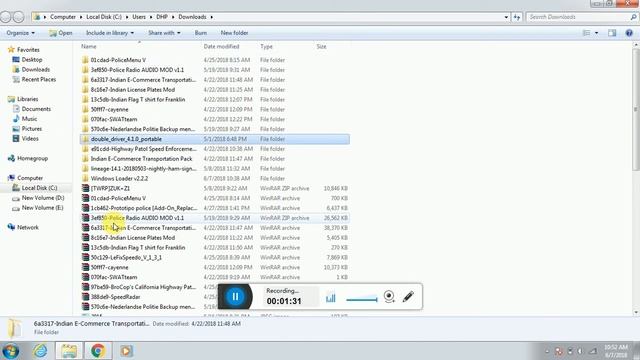Open the Windows Start menu
The height and width of the screenshot is (360, 640).
[11, 351]
